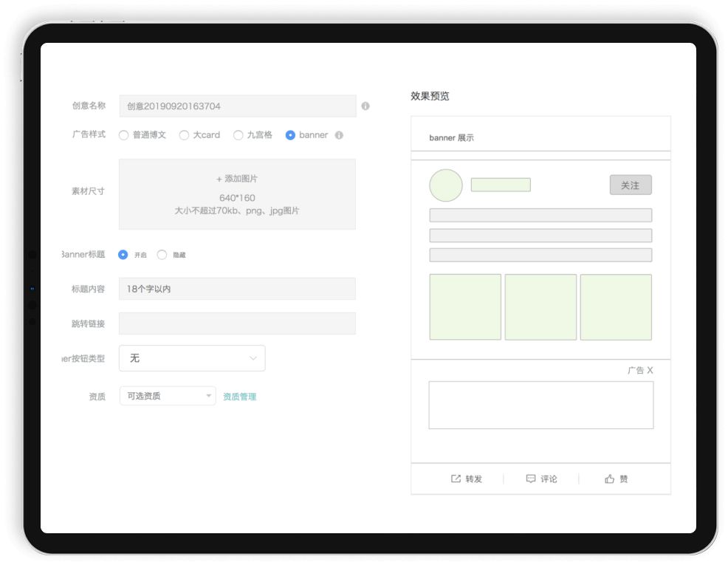
Task: Click the 转发 share icon
Action: pyautogui.click(x=456, y=479)
